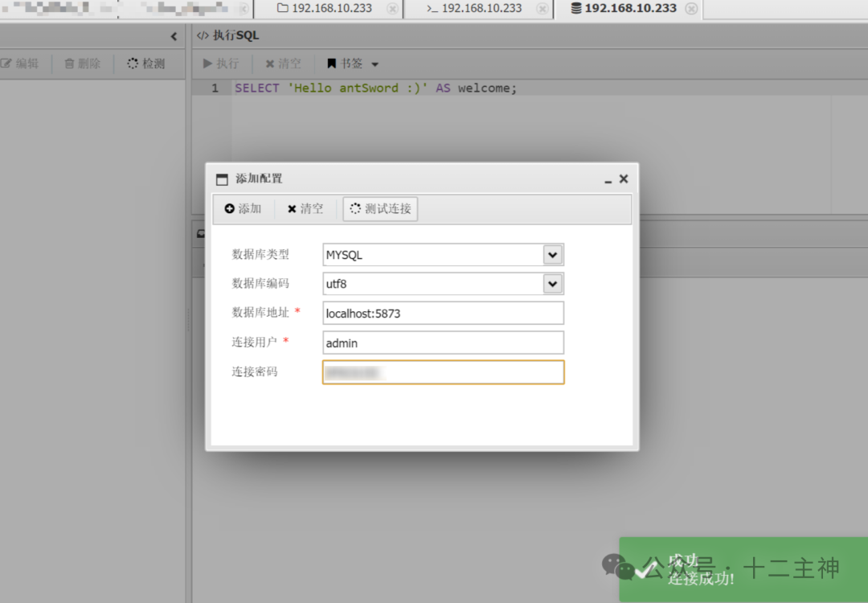Open the 数据库类型 MYSQL dropdown
The image size is (868, 603).
coord(552,254)
